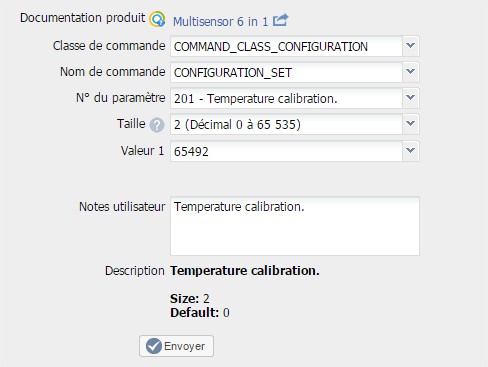Image resolution: width=488 pixels, height=367 pixels.
Task: Expand the Valeur 1 dropdown arrow
Action: click(x=411, y=151)
